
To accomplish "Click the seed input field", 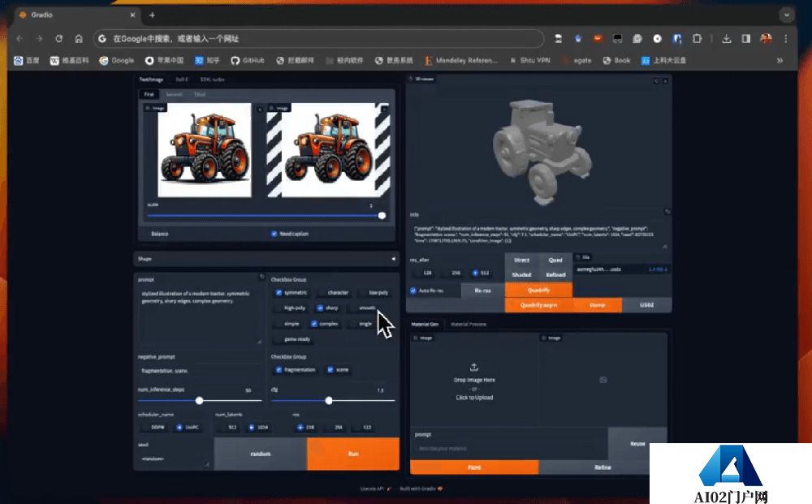I will [174, 459].
